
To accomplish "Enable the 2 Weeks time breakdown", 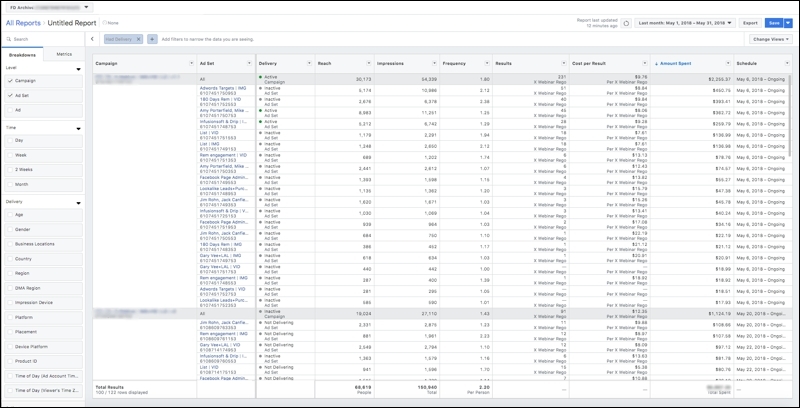I will [x=10, y=170].
